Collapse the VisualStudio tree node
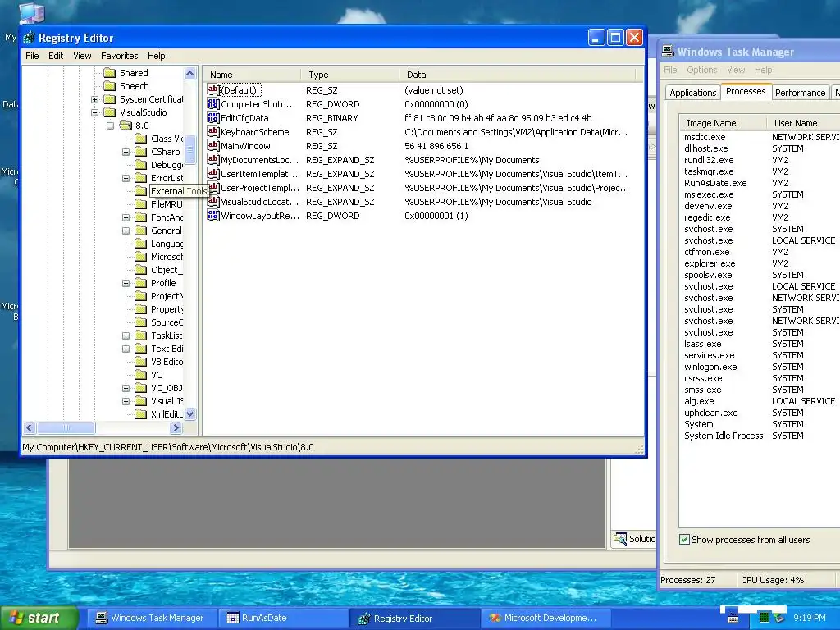Viewport: 840px width, 630px height. coord(95,112)
